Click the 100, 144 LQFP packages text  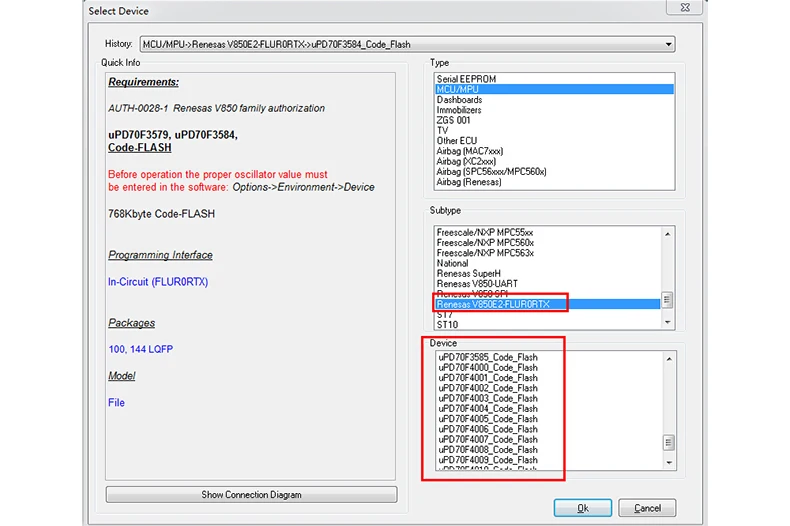pyautogui.click(x=141, y=349)
